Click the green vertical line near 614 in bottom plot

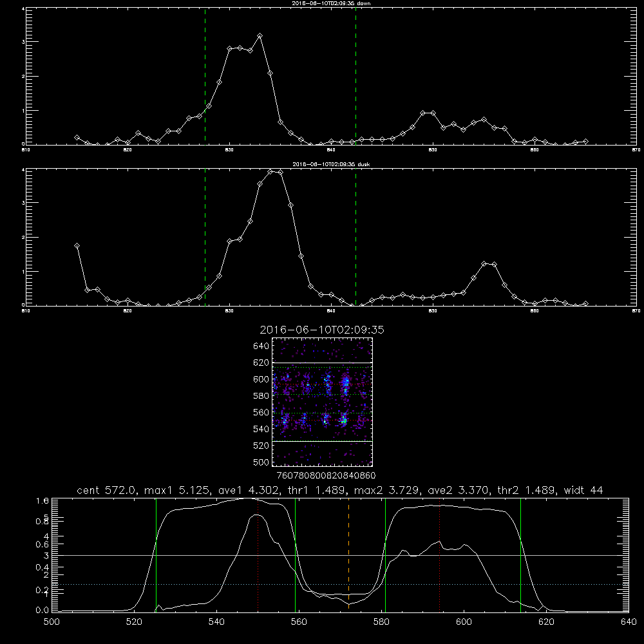[520, 554]
